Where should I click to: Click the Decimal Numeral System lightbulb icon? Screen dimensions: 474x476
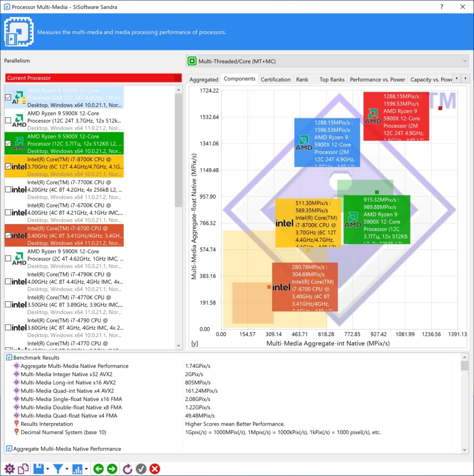16,432
